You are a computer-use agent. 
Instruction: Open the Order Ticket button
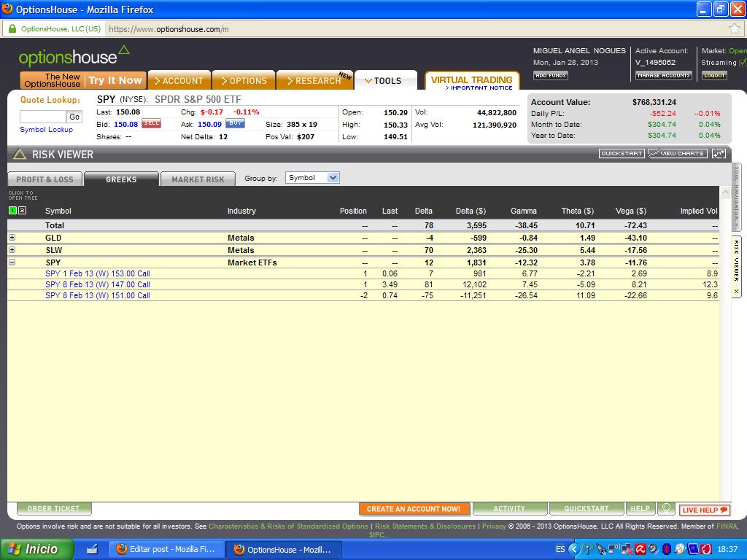pyautogui.click(x=54, y=508)
